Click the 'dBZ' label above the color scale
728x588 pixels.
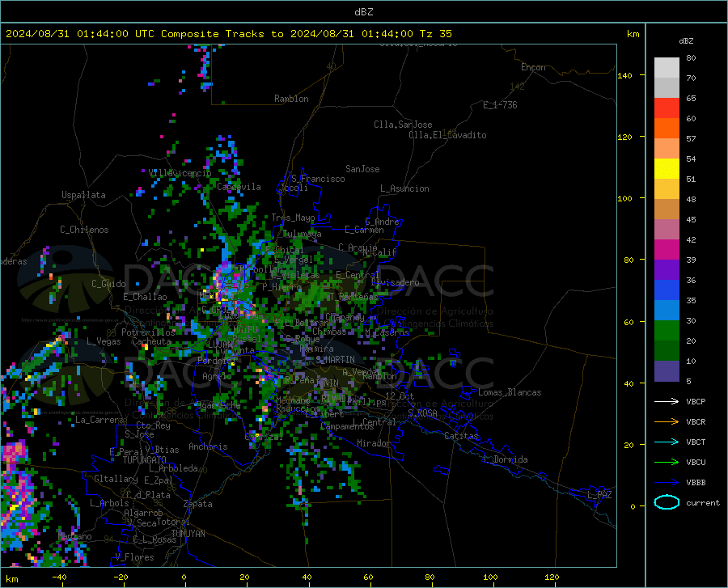click(686, 40)
